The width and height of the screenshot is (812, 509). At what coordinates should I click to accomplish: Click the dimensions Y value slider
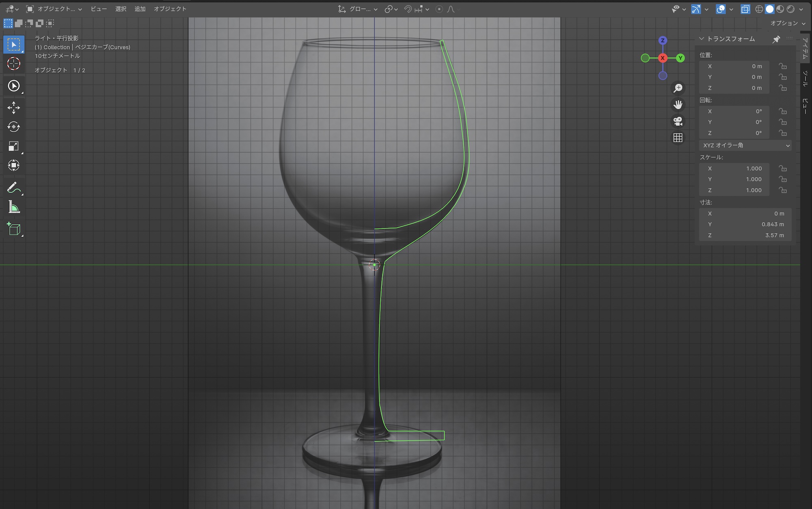tap(745, 224)
